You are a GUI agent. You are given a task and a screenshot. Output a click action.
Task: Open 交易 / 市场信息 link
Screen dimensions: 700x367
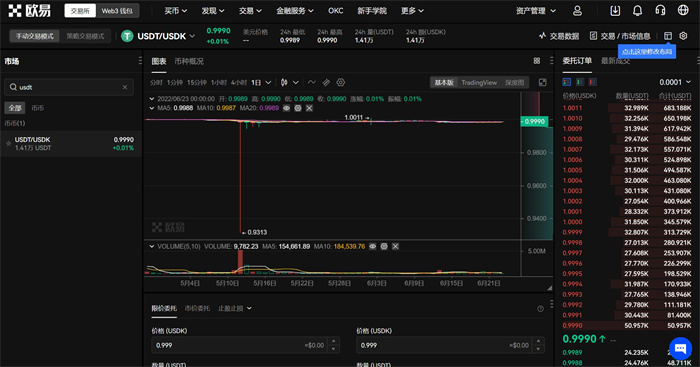point(620,36)
